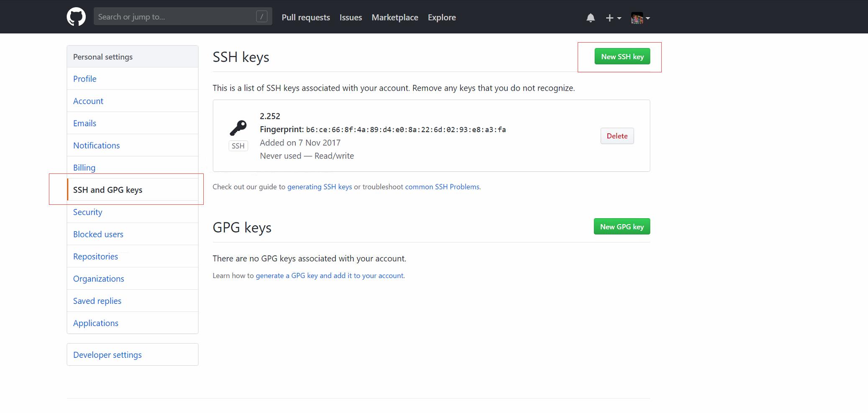Click the Never used — Read/write text
Screen dimensions: 868x413
click(x=307, y=156)
